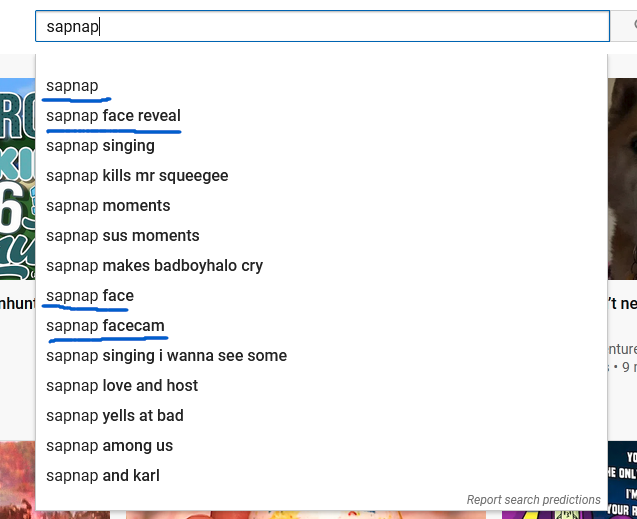Click the search box containing sapnap
637x519 pixels.
coord(322,26)
